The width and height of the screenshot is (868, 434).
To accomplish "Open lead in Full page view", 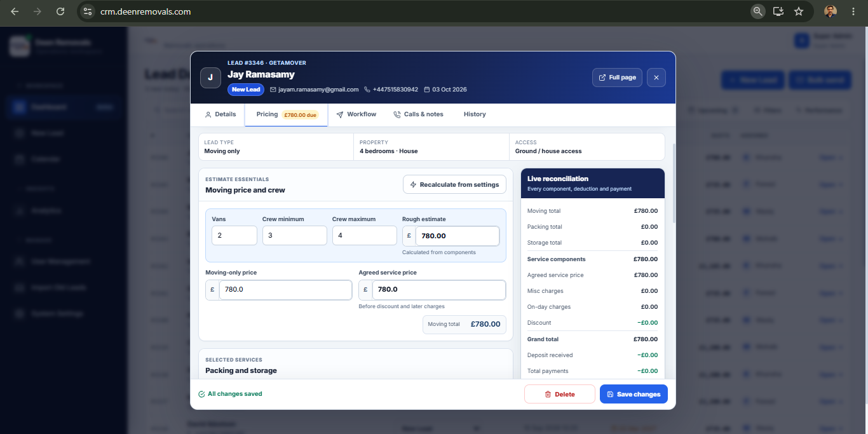I will tap(617, 78).
